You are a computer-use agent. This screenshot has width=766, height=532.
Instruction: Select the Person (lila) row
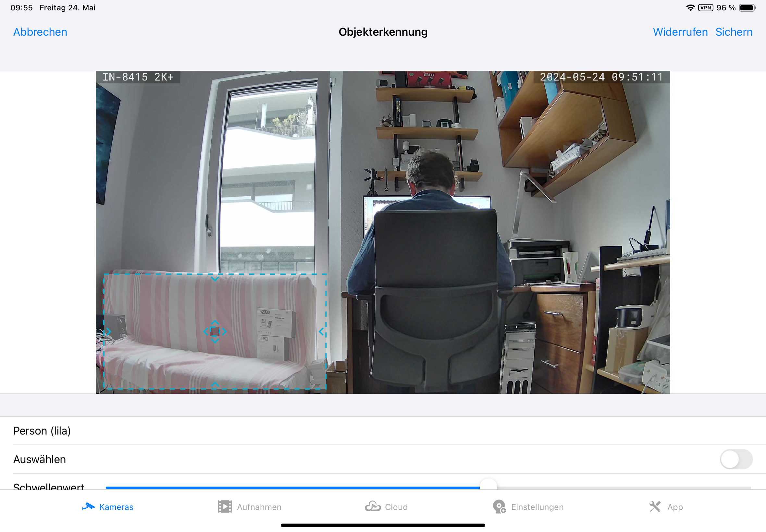pyautogui.click(x=42, y=431)
